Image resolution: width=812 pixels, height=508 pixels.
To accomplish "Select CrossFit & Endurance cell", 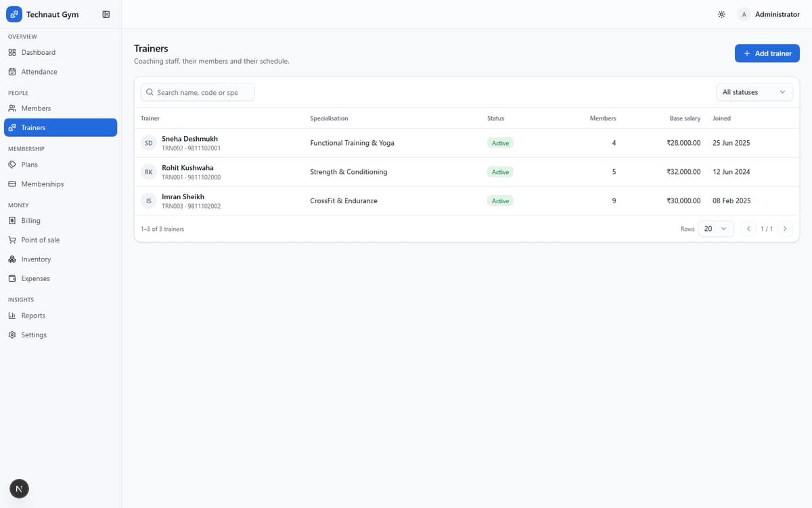I will 344,201.
